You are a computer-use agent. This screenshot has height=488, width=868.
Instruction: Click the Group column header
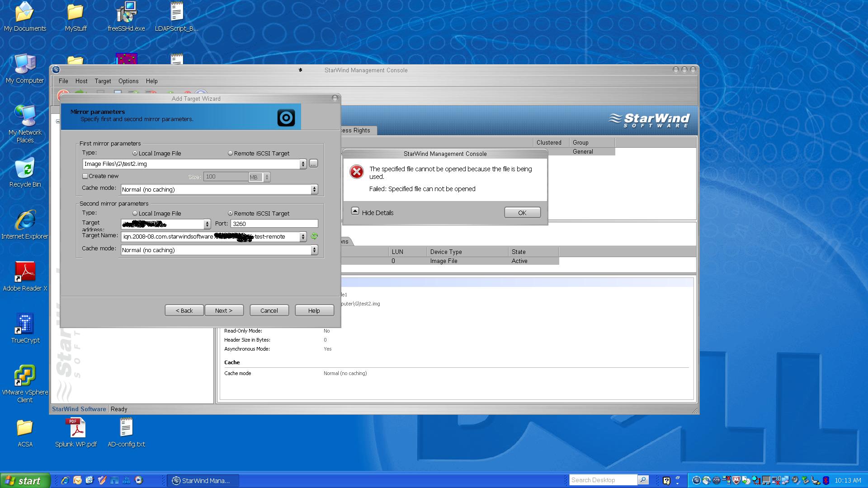tap(592, 142)
